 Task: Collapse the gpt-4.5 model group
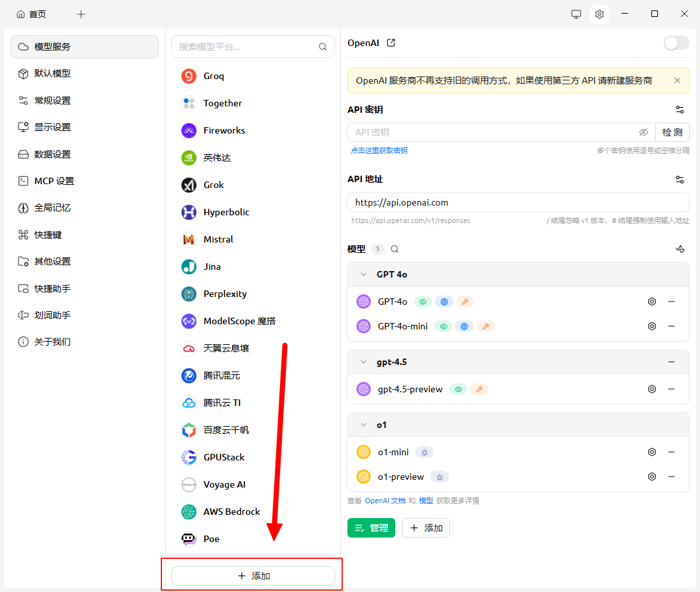364,362
